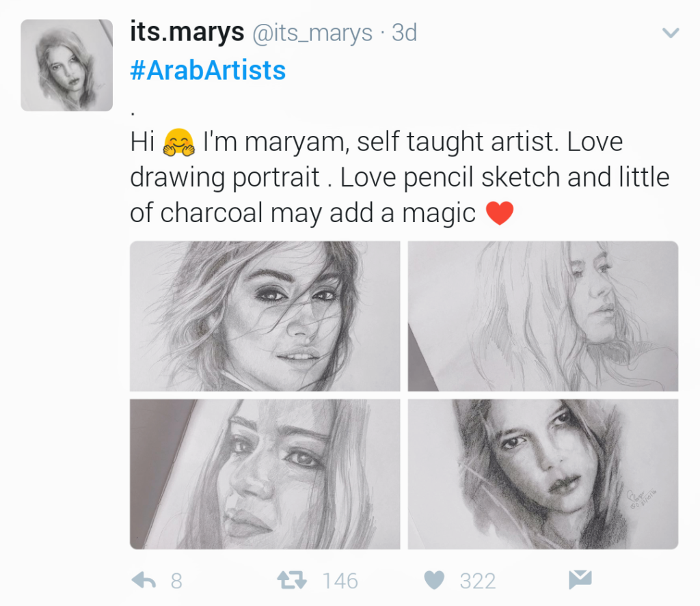Open the @its_marys handle link
The image size is (700, 606).
[x=313, y=33]
